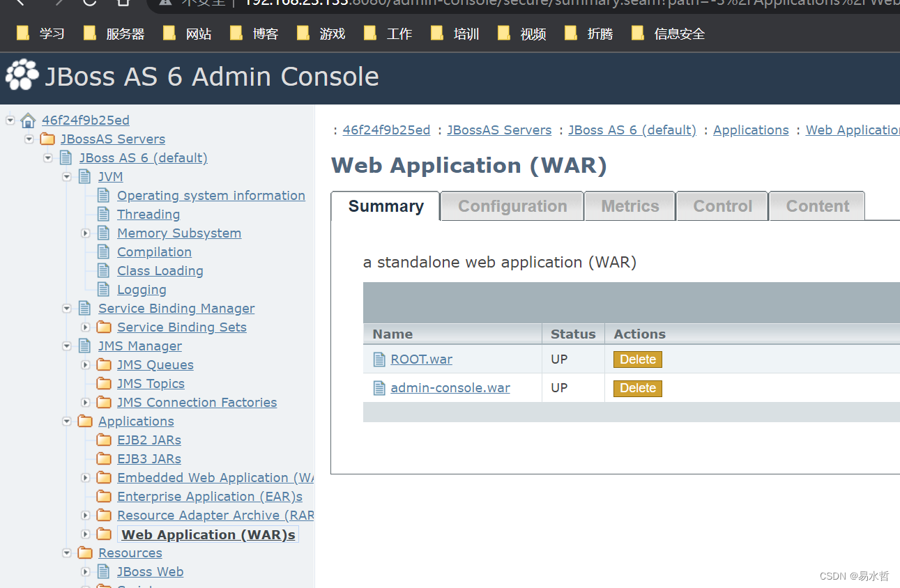Screen dimensions: 900x588
Task: Click document icon beside Threading
Action: click(104, 215)
